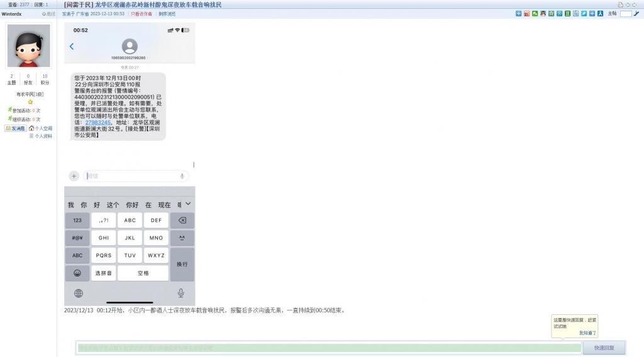The width and height of the screenshot is (644, 357).
Task: Filter to show only this author's posts
Action: 142,13
